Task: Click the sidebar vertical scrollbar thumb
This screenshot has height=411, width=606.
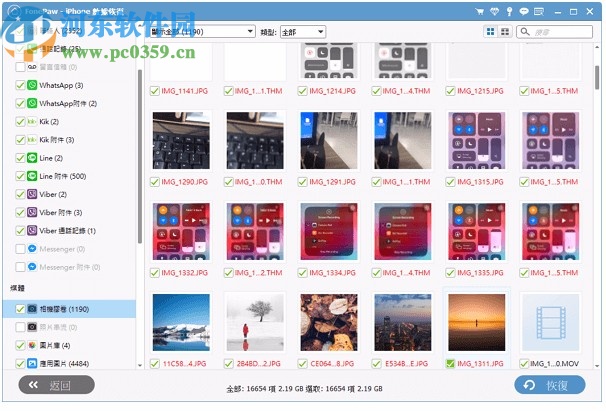Action: 140,157
